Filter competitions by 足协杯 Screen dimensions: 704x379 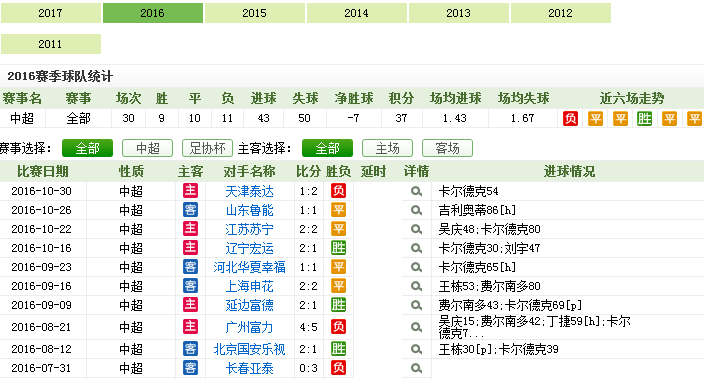[207, 148]
